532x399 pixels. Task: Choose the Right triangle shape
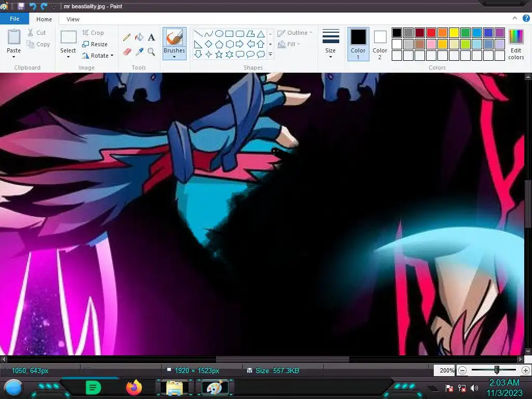point(198,44)
